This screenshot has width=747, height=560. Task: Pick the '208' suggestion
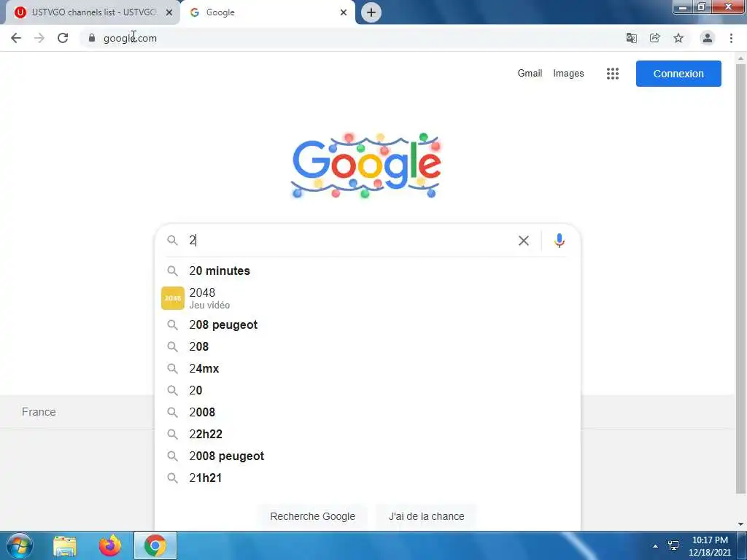368,346
